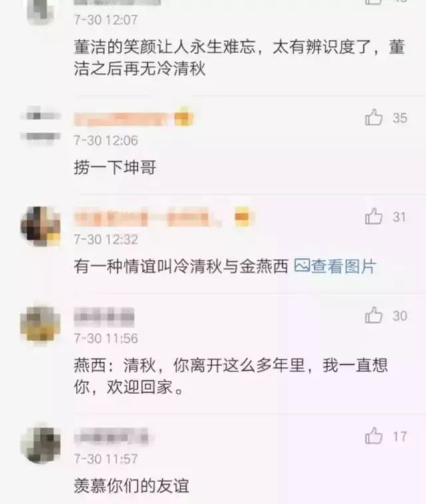Like the comment with 35 likes
This screenshot has width=426, height=504.
(x=373, y=117)
